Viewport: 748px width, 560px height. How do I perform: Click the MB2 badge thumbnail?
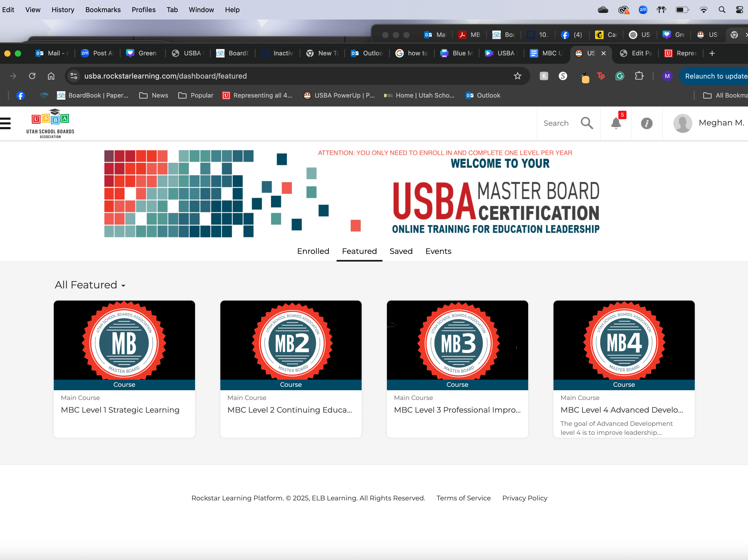coord(291,340)
